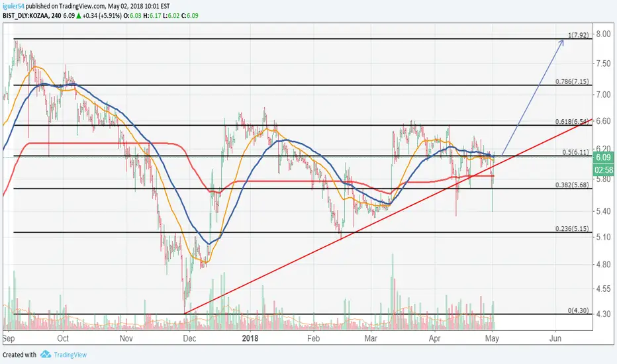
Task: Click the O:6.03 open price value
Action: coord(132,16)
